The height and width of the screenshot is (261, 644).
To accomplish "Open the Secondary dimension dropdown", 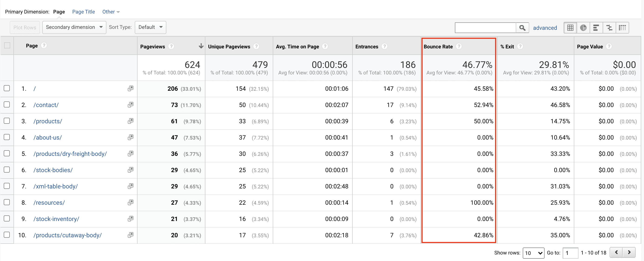I will [74, 27].
